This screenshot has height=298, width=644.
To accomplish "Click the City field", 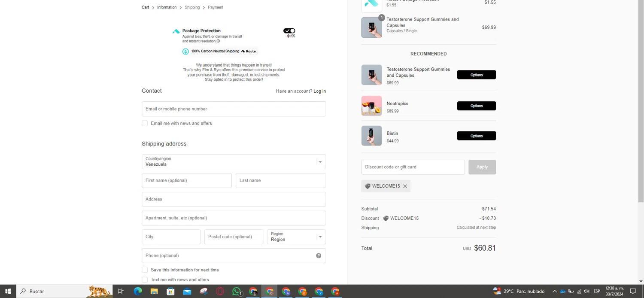I will [x=171, y=237].
